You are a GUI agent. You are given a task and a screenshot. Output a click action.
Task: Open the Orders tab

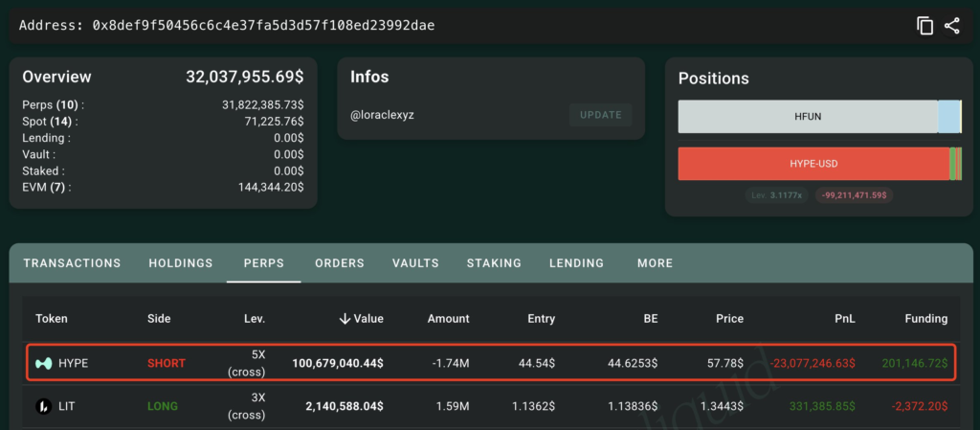(x=340, y=263)
